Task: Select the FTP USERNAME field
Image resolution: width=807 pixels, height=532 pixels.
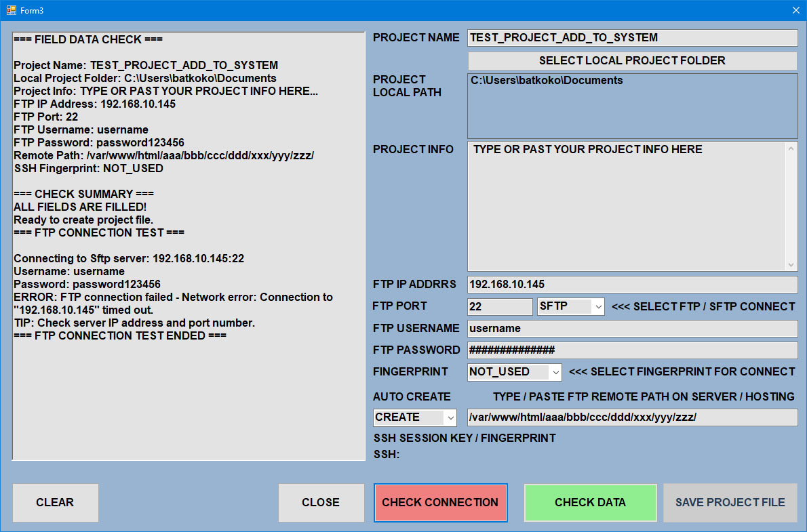Action: 633,329
